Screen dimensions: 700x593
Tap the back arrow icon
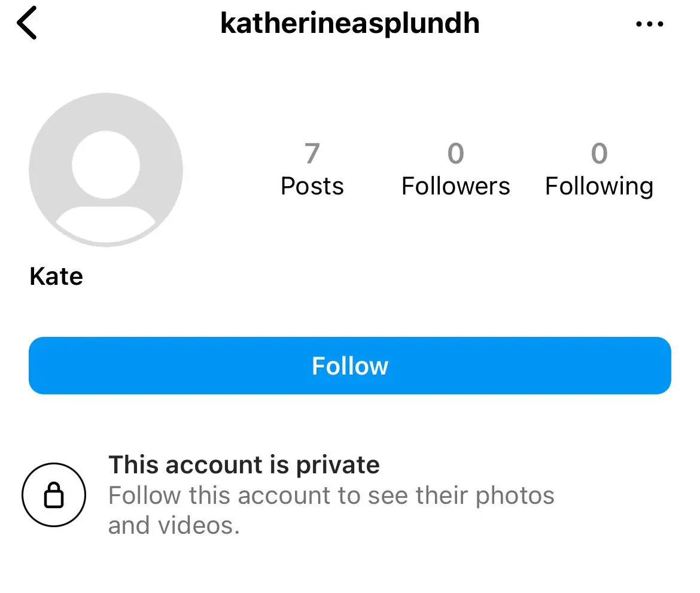(28, 25)
